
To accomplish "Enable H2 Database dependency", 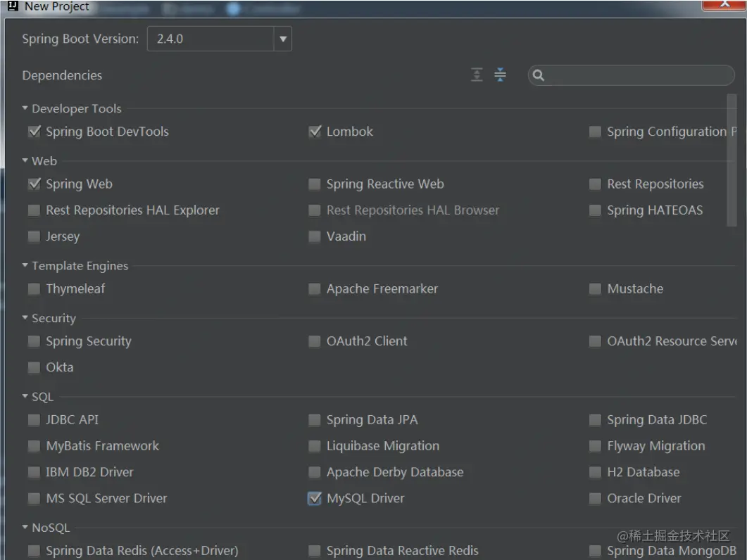I will point(595,472).
